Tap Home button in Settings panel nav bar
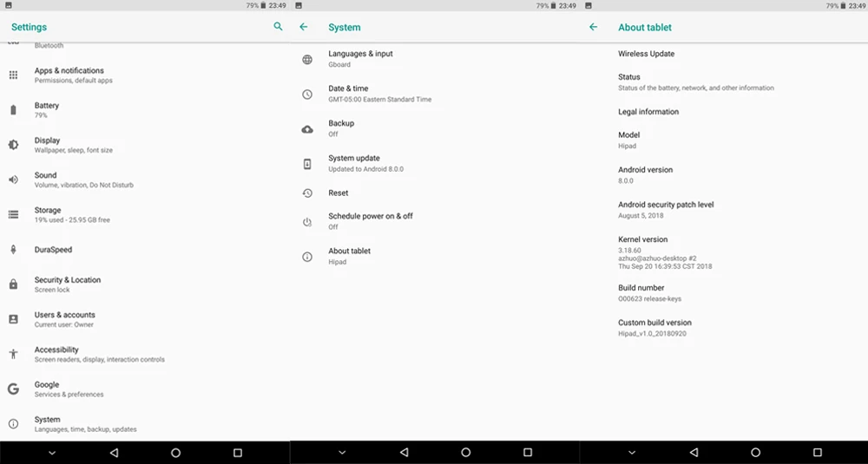The width and height of the screenshot is (868, 464). pos(175,453)
